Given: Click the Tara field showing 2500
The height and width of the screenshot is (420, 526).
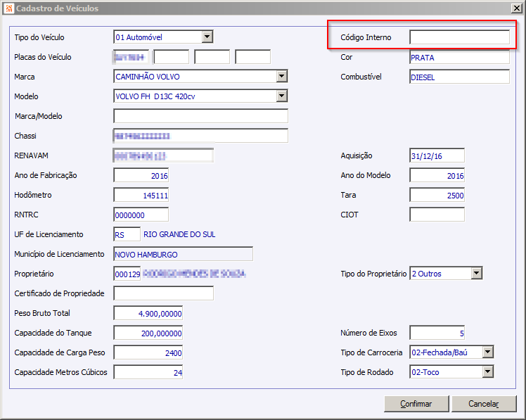Looking at the screenshot, I should click(437, 195).
